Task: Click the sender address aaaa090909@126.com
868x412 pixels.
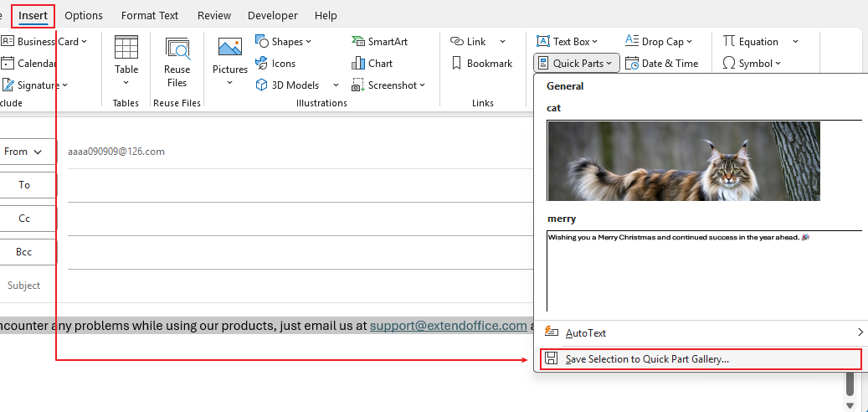Action: (116, 152)
